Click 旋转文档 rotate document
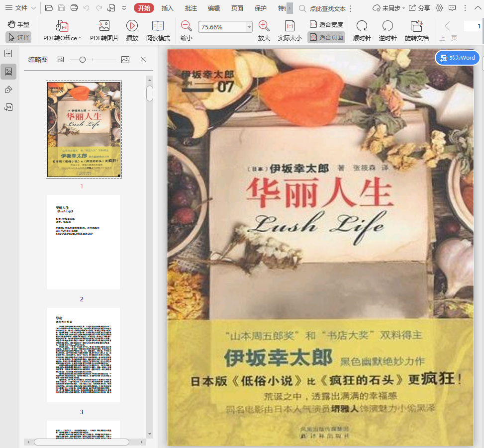The image size is (484, 448). click(417, 30)
